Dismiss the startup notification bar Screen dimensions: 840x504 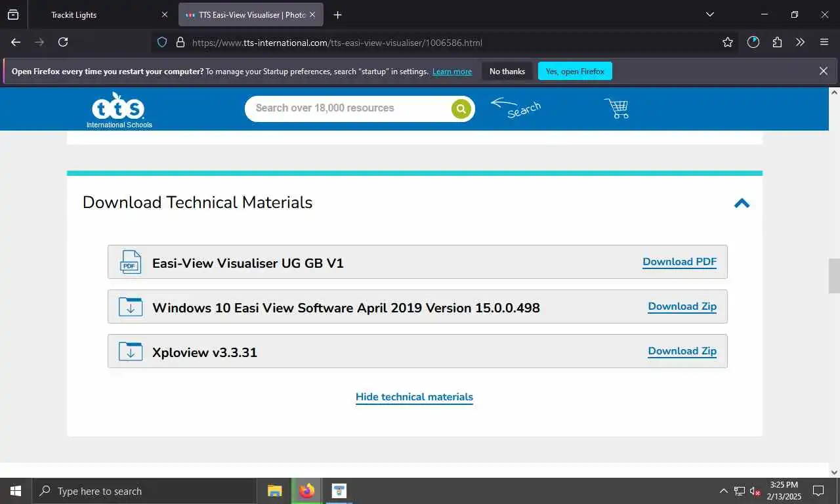(x=824, y=71)
